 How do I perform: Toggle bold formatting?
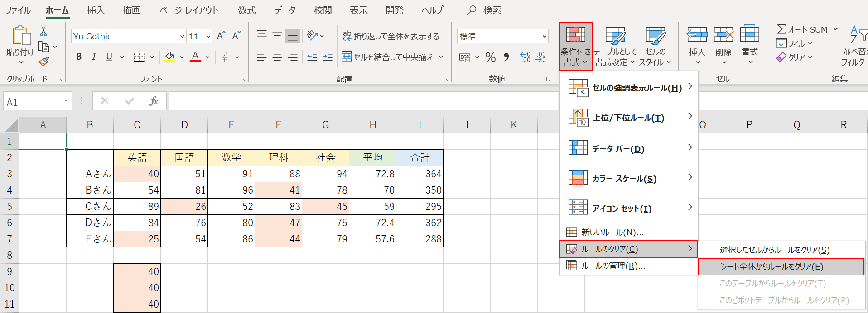(79, 57)
